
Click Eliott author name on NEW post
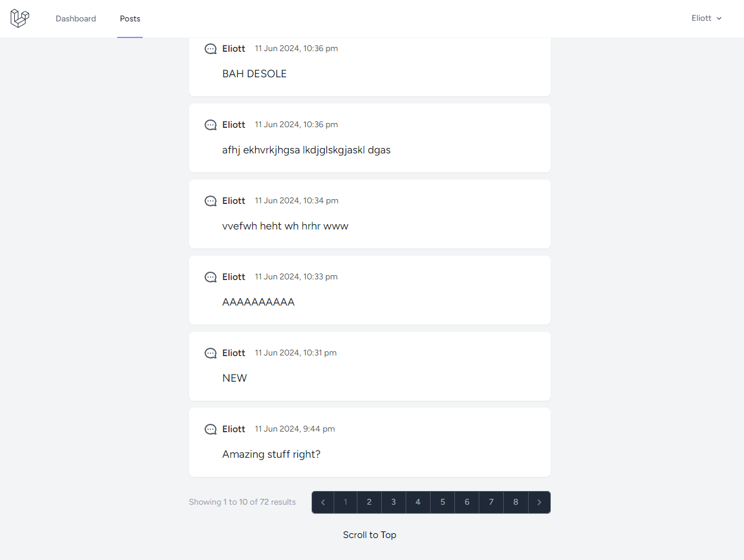point(234,353)
